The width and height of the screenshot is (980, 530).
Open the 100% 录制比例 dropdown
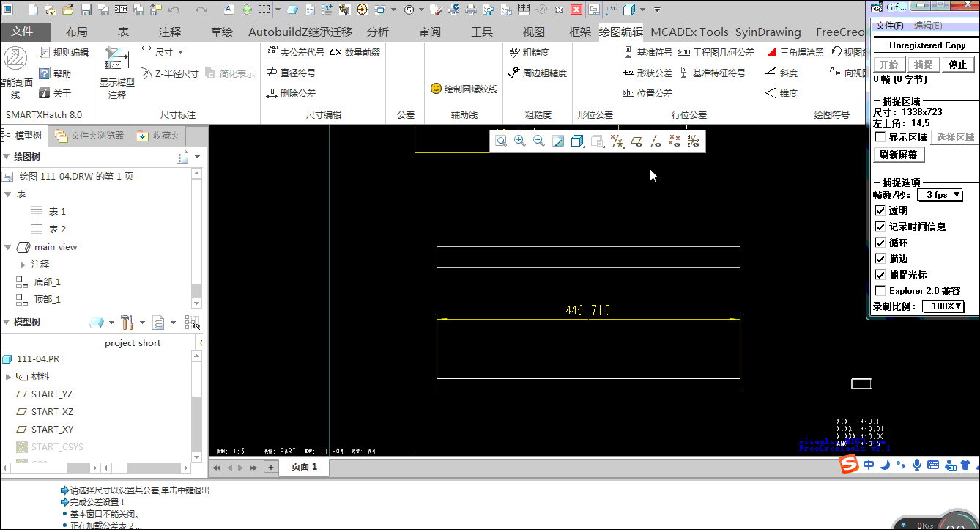pyautogui.click(x=943, y=306)
